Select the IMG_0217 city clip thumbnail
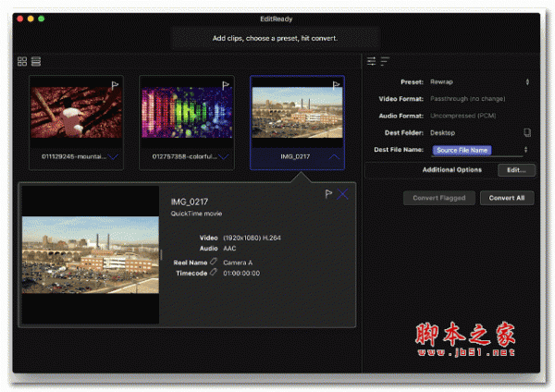This screenshot has width=555, height=392. pyautogui.click(x=297, y=113)
